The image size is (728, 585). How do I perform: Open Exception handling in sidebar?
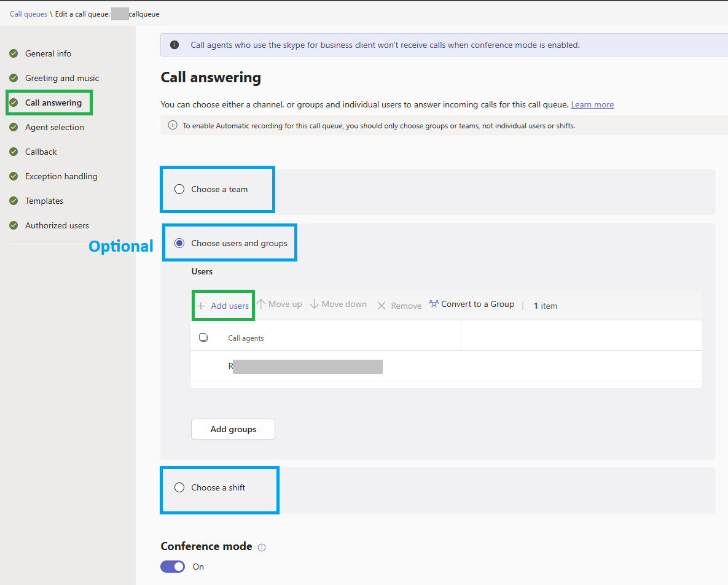61,176
